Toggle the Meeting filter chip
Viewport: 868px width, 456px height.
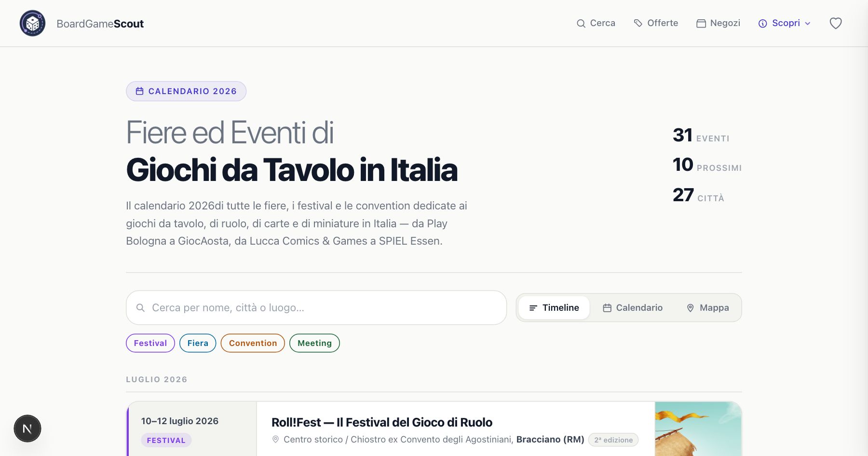tap(314, 343)
